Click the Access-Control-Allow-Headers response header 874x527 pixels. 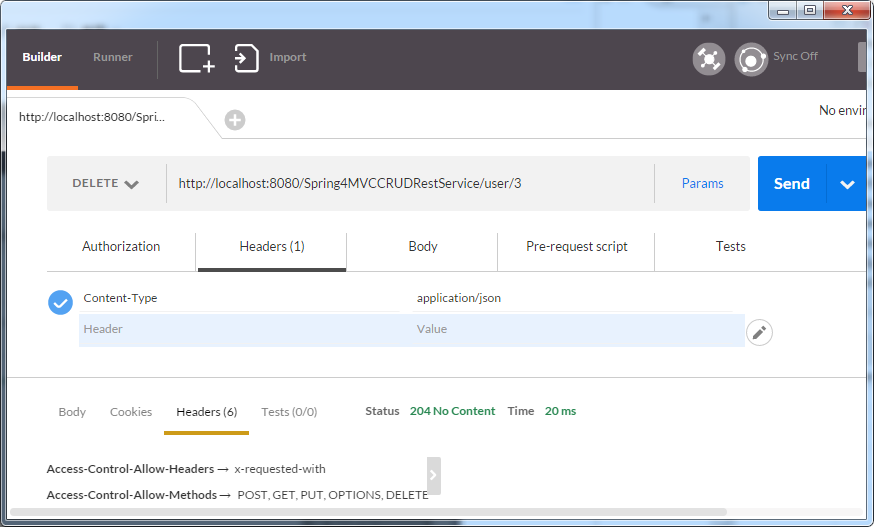[130, 469]
